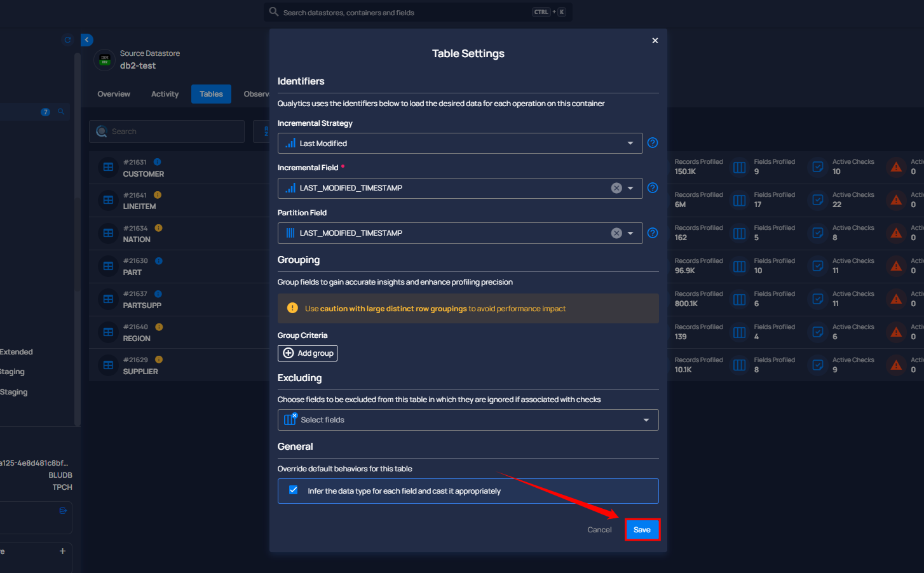
Task: Clear the Incremental Field selection
Action: [616, 188]
